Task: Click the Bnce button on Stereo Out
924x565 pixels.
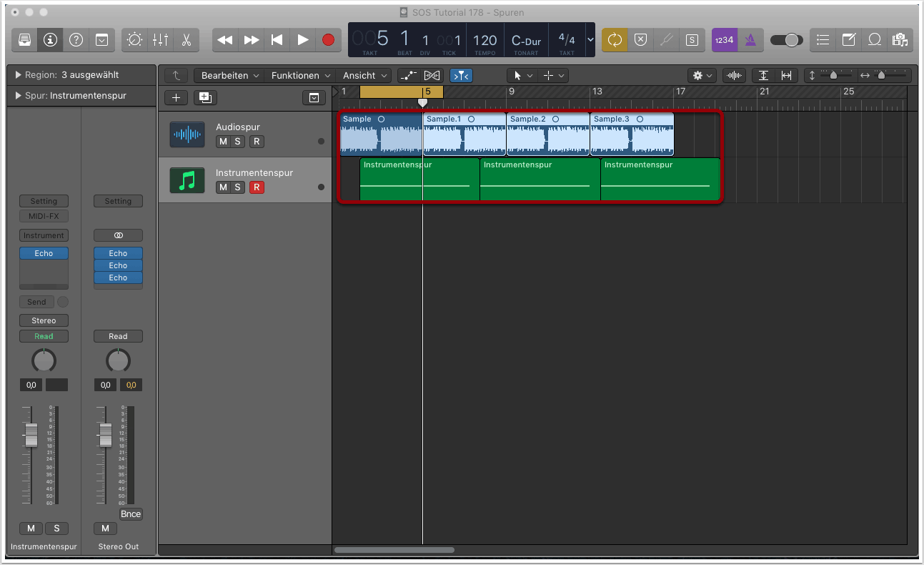Action: 131,514
